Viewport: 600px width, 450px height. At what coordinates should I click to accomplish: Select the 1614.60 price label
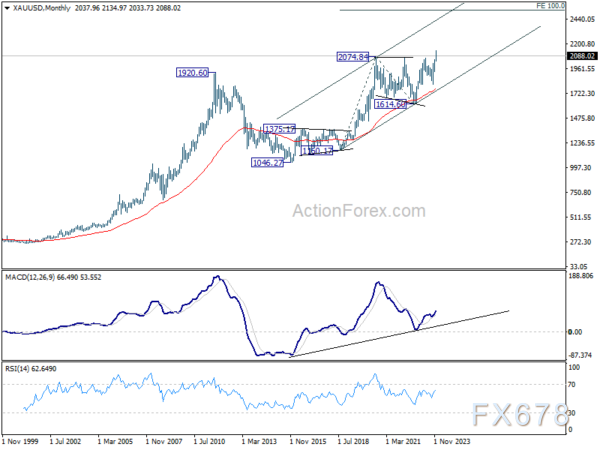tap(390, 104)
